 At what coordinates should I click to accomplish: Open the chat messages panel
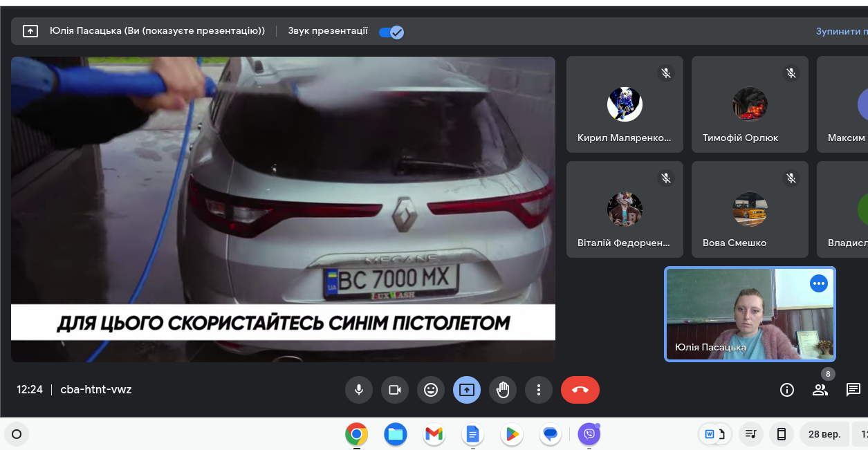click(x=853, y=390)
